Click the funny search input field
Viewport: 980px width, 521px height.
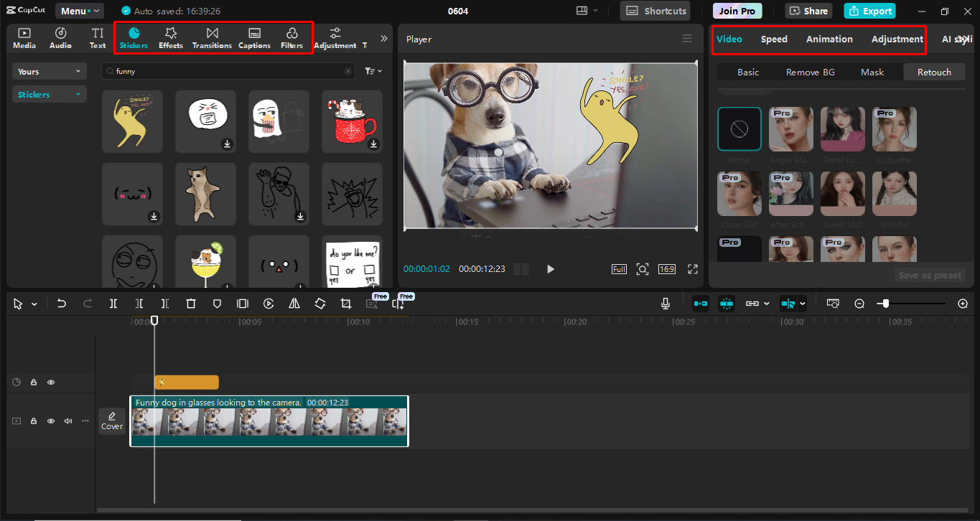[228, 71]
